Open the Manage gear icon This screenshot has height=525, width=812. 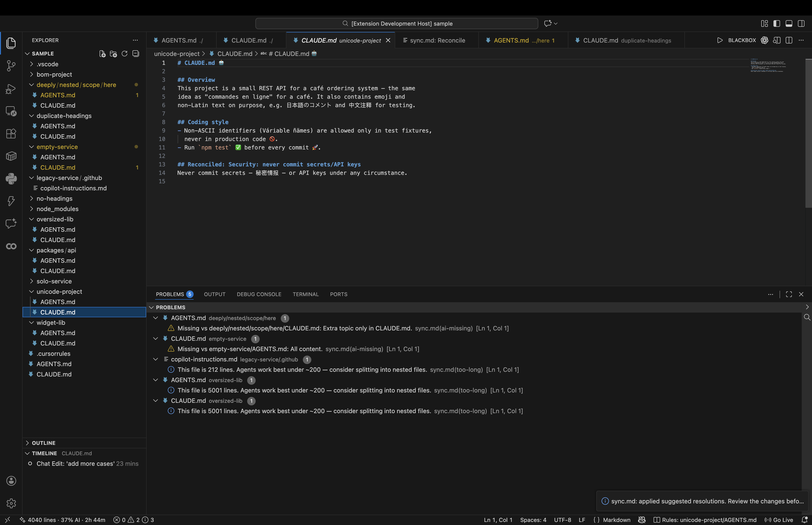pyautogui.click(x=11, y=503)
